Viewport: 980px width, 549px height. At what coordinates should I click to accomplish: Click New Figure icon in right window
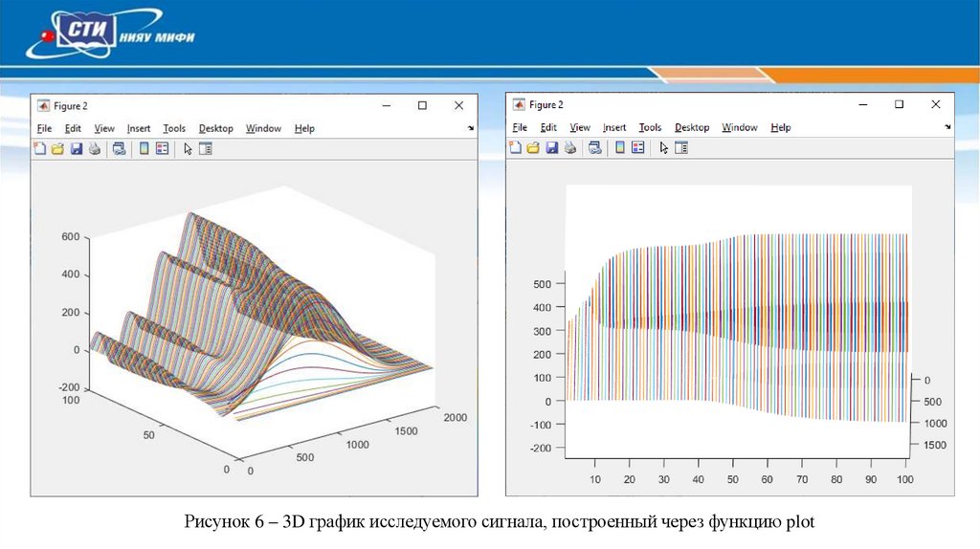pos(516,147)
